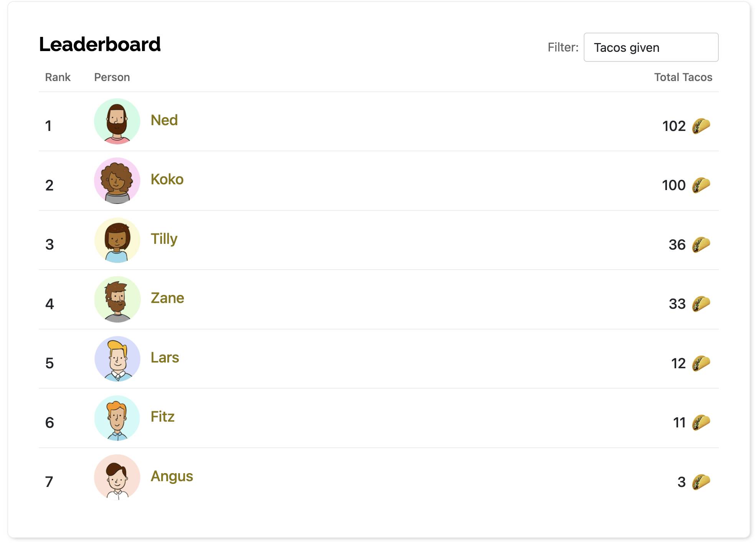Click Zane's avatar picture
The width and height of the screenshot is (756, 543).
pyautogui.click(x=117, y=299)
